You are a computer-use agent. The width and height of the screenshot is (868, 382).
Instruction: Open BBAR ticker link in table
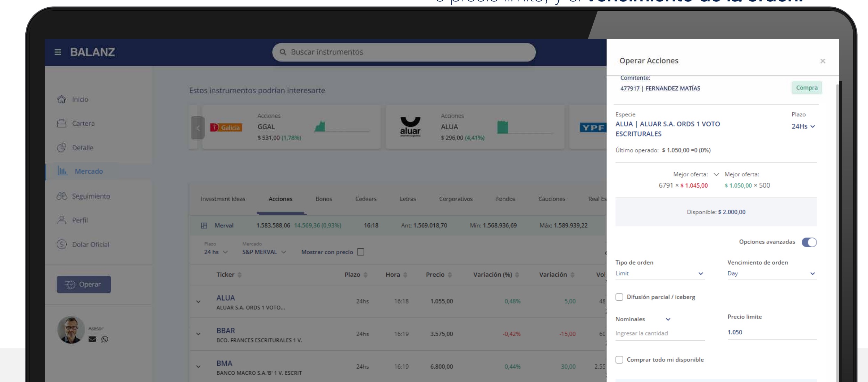pos(226,331)
